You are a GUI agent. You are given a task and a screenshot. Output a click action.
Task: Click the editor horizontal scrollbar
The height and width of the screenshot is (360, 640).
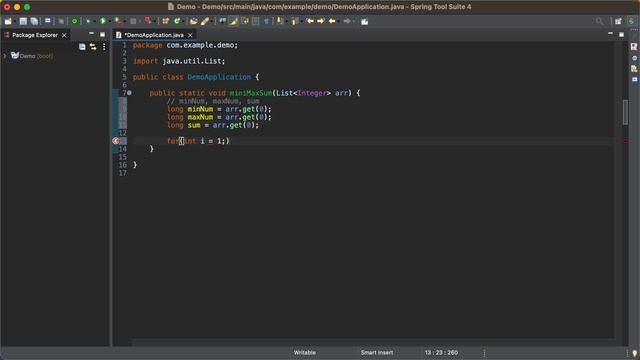click(373, 342)
